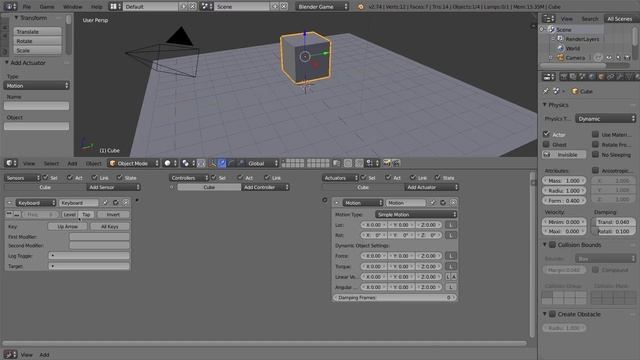Open the Constraints properties tab icon
This screenshot has width=640, height=360.
pyautogui.click(x=611, y=76)
